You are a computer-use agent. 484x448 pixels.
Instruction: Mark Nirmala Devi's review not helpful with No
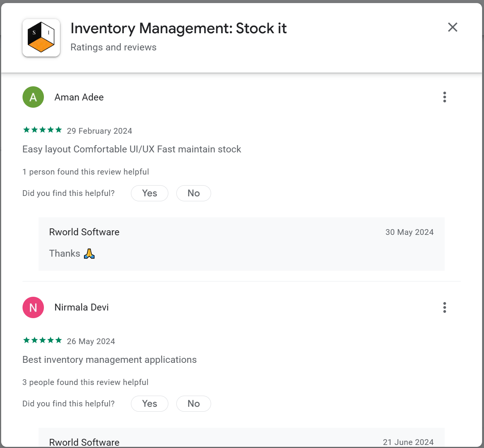point(194,404)
